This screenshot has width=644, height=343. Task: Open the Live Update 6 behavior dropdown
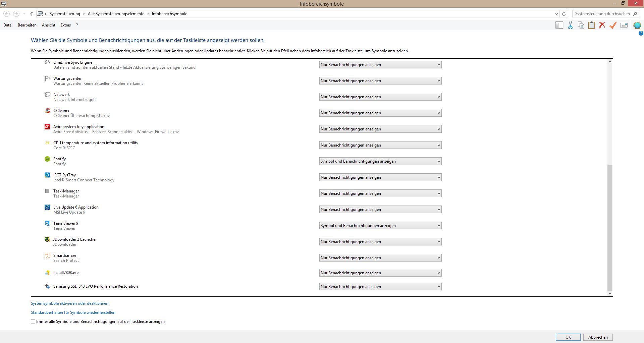click(380, 210)
